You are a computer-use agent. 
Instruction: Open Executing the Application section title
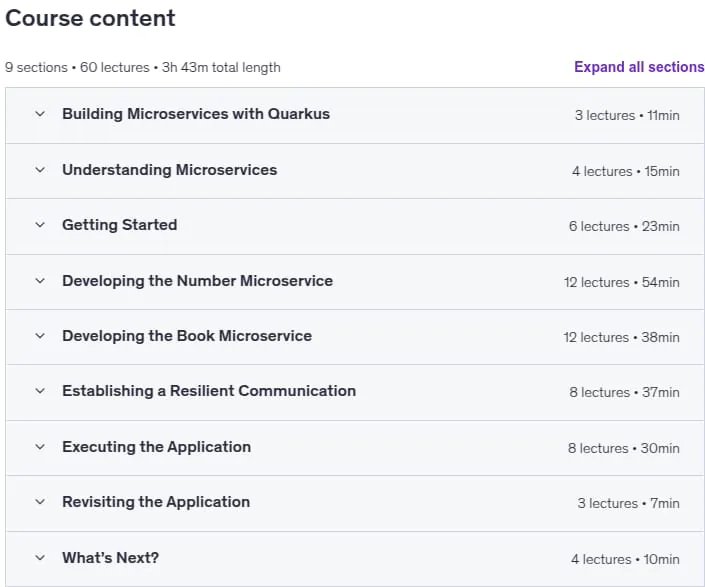coord(156,447)
